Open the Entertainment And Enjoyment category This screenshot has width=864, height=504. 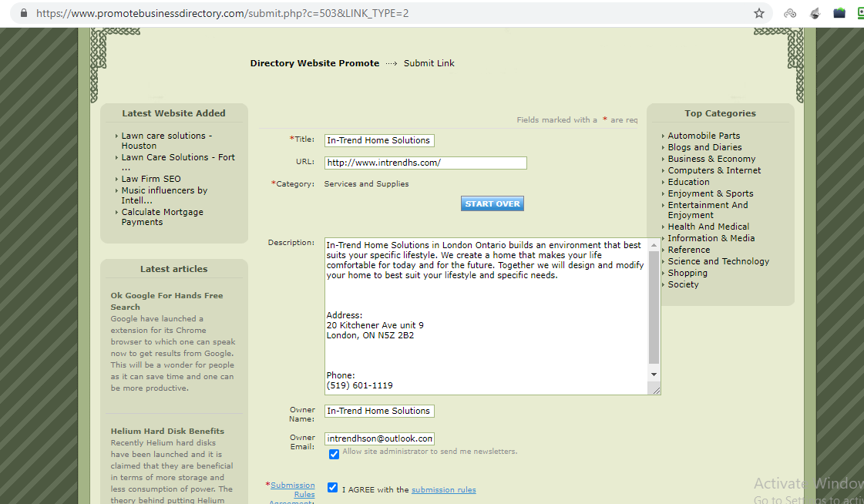point(708,210)
